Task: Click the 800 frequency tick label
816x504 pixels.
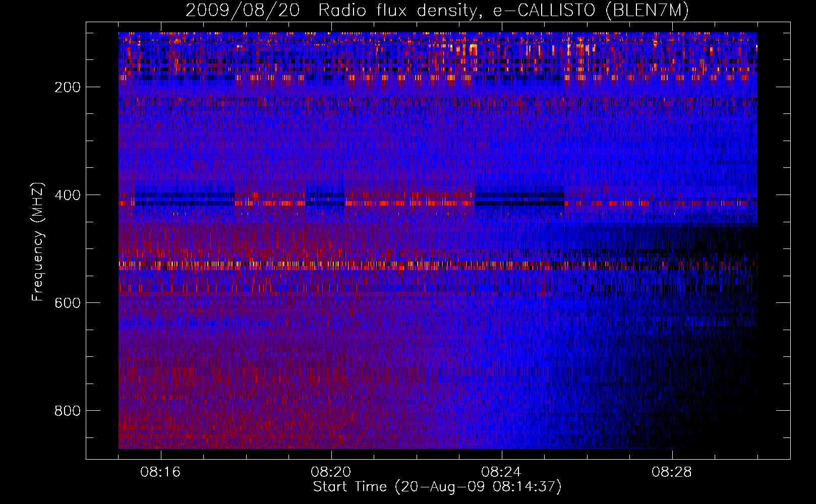Action: [68, 411]
